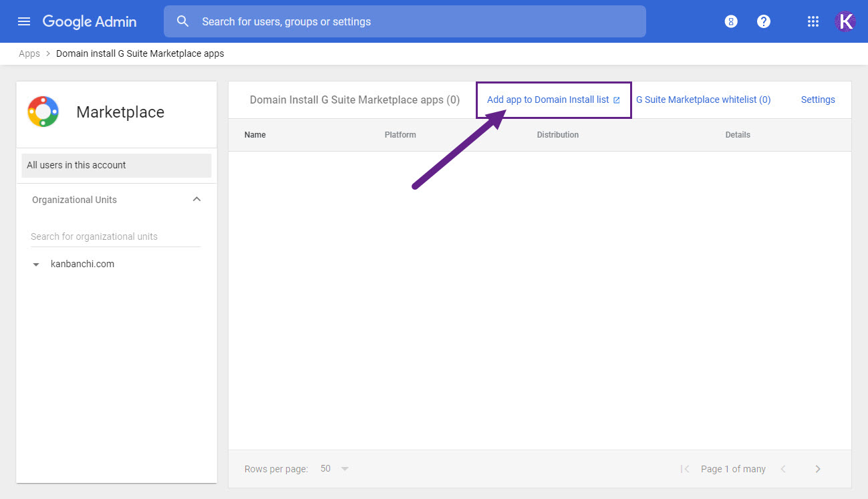Click Add app to Domain Install list
The image size is (868, 499).
pos(553,100)
